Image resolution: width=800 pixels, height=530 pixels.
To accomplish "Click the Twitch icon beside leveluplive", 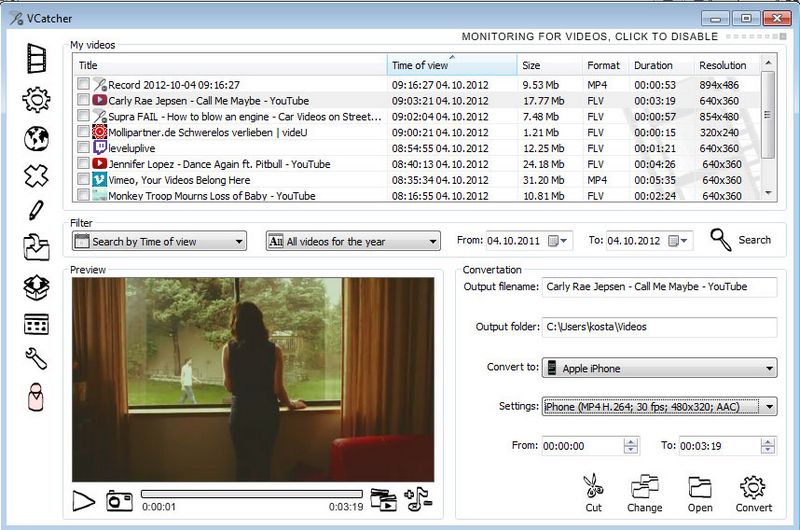I will [x=99, y=147].
